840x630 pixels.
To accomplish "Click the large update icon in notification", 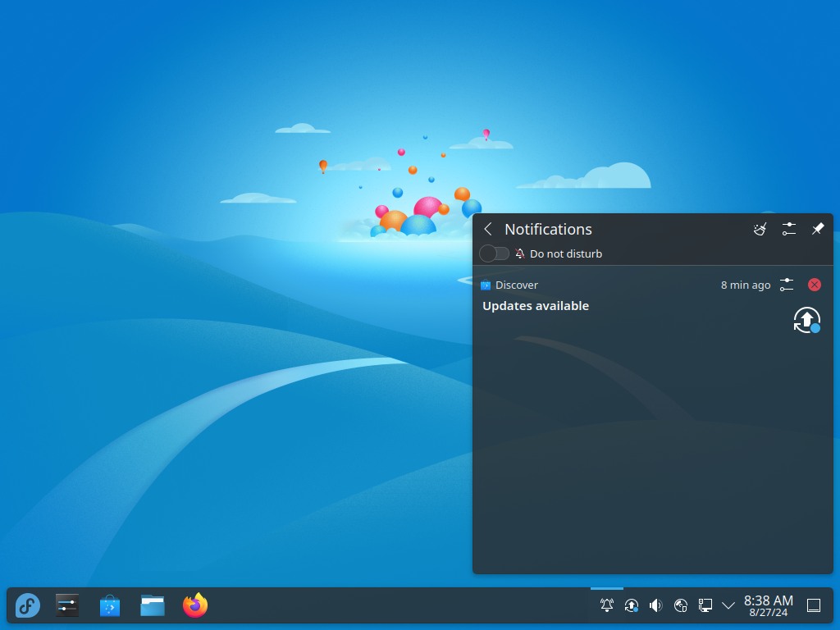I will 807,321.
